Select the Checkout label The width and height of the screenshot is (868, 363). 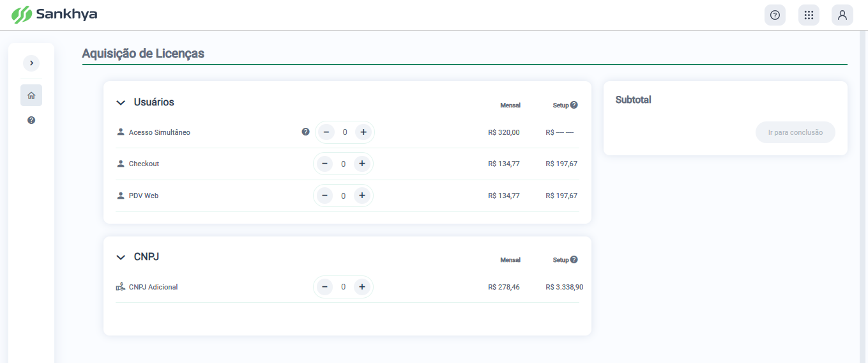coord(144,164)
